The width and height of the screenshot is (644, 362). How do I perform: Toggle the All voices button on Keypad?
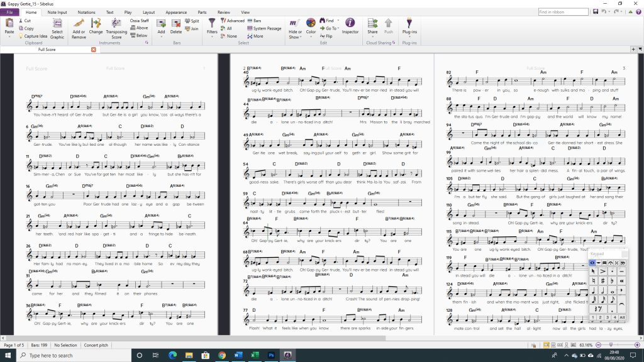tap(622, 317)
